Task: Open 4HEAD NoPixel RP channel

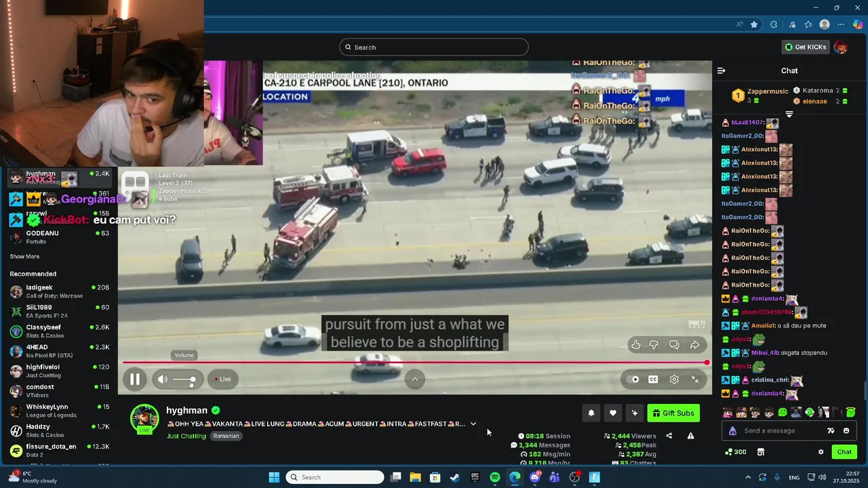Action: click(59, 351)
